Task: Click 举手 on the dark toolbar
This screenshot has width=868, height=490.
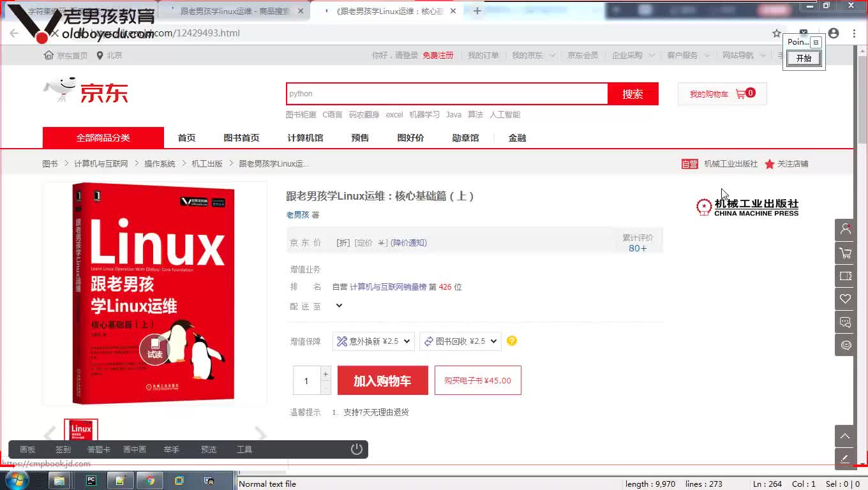Action: (171, 450)
